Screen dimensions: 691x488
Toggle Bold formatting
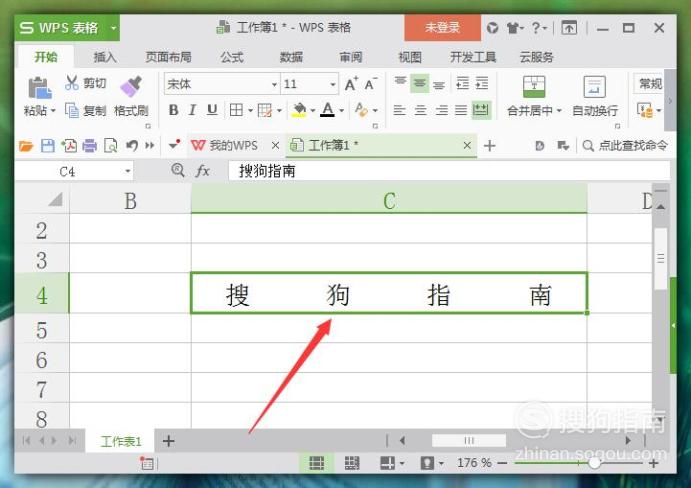[174, 110]
